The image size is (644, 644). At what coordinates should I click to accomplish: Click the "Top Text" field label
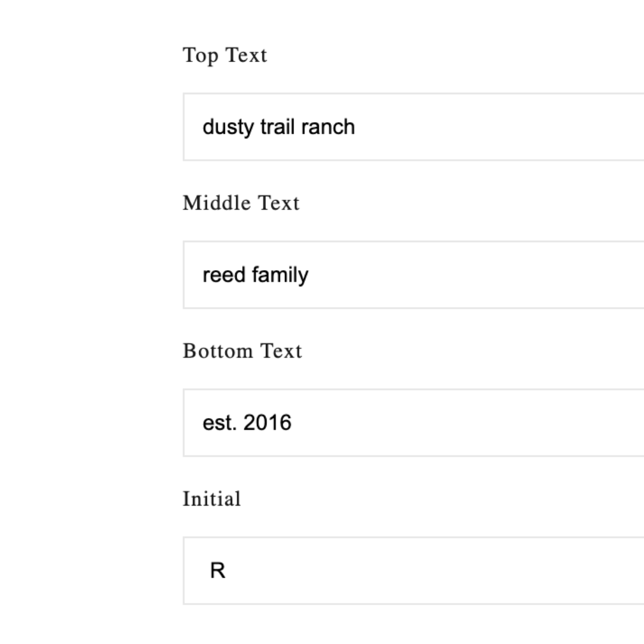[225, 55]
